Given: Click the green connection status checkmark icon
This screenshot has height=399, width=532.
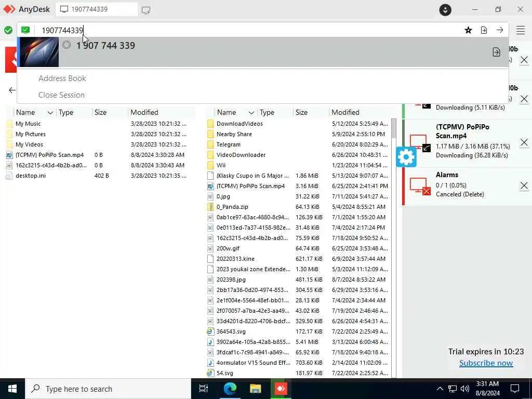Looking at the screenshot, I should tap(8, 30).
